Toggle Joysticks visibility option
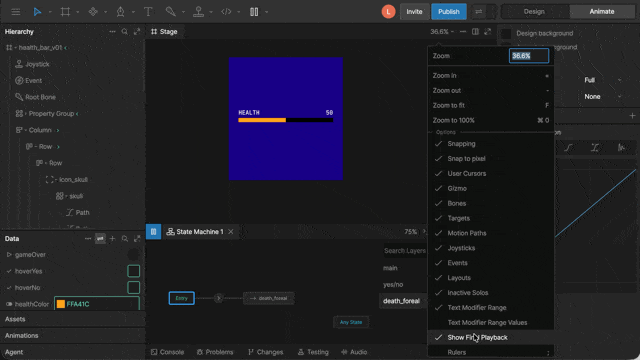Screen dimensions: 640x360 click(491, 248)
